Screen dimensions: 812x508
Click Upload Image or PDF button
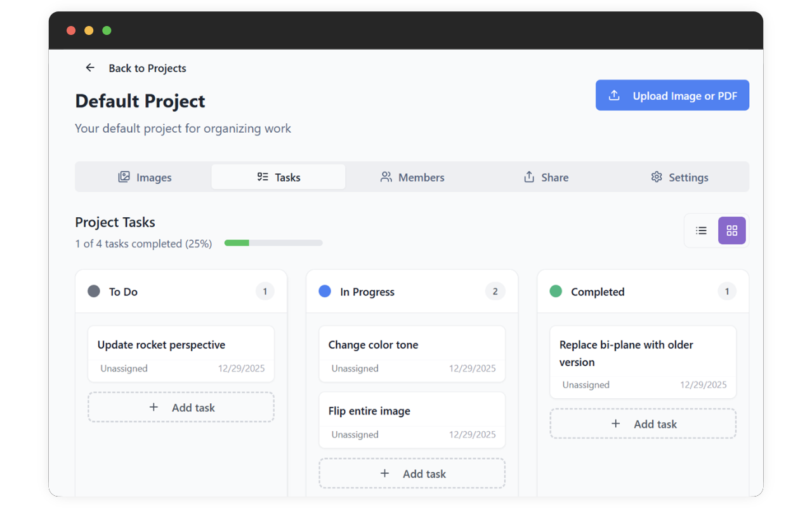coord(672,95)
